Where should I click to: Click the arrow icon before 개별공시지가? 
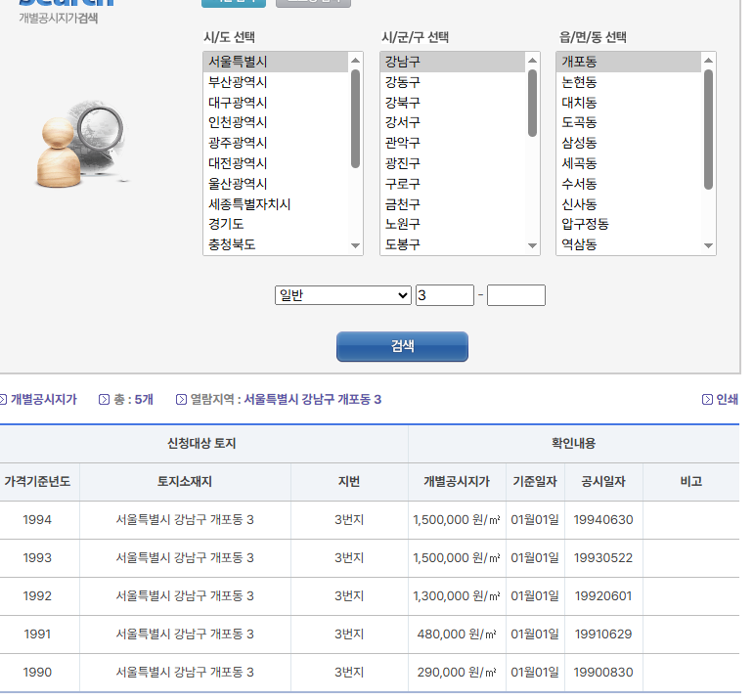click(3, 399)
